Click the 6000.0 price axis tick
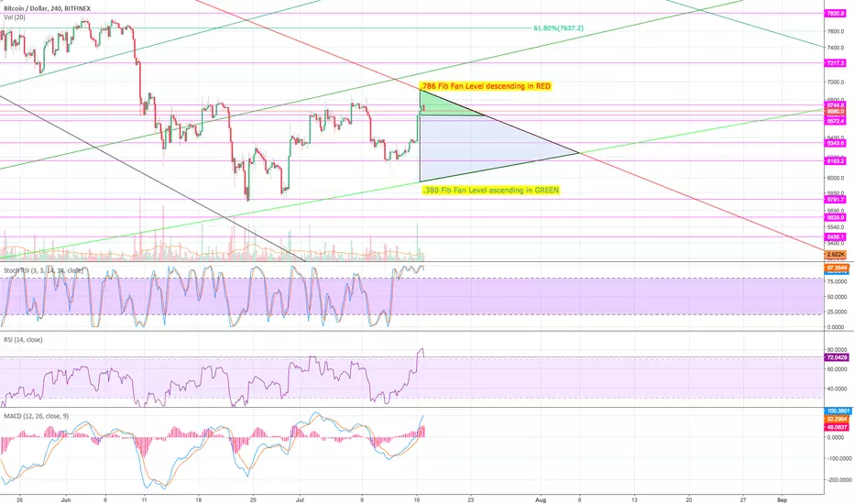The height and width of the screenshot is (504, 854). 835,178
